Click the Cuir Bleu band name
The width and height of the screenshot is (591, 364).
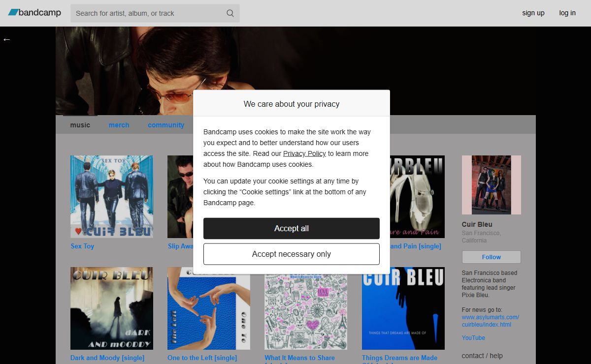[x=477, y=224]
